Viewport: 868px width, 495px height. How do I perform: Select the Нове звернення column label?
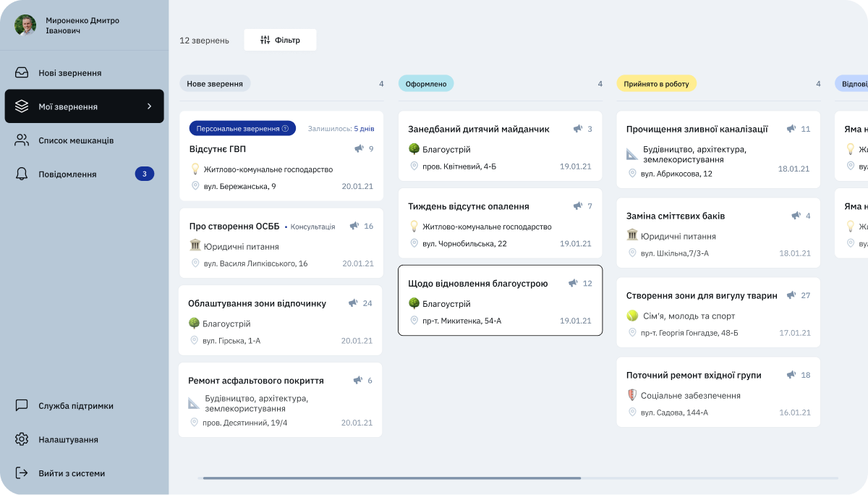pos(215,84)
